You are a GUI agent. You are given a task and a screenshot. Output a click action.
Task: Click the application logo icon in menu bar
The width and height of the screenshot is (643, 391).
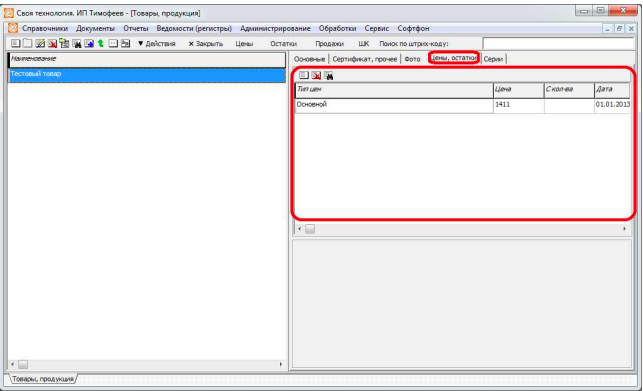click(13, 28)
